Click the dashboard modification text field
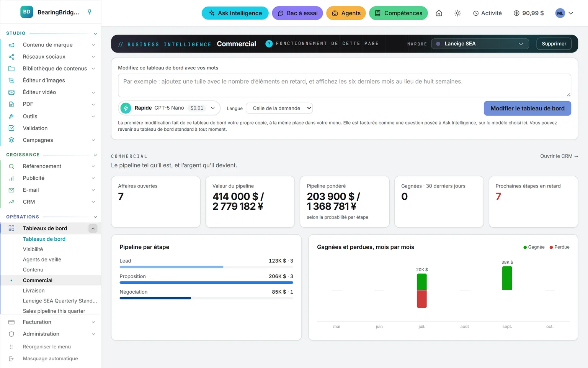Image resolution: width=588 pixels, height=368 pixels. click(x=345, y=85)
